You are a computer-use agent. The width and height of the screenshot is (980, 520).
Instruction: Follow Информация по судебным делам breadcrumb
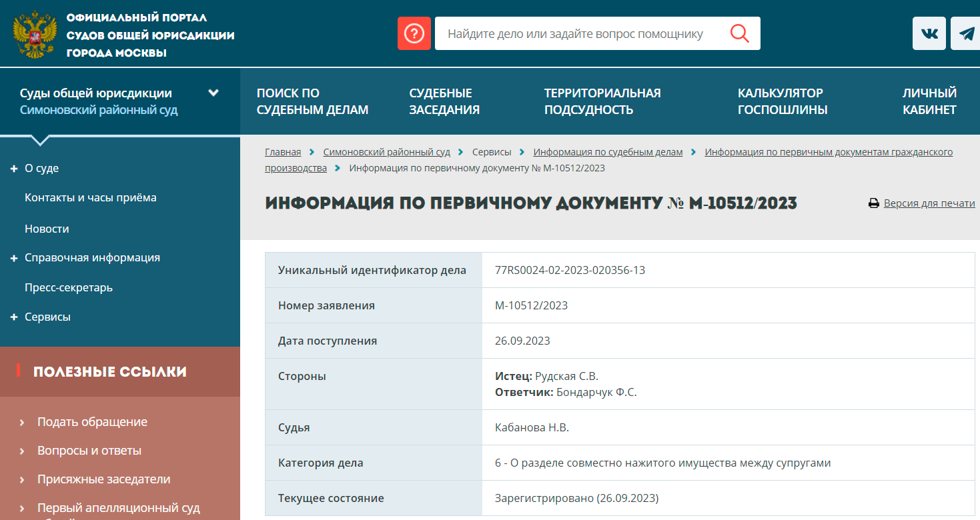coord(608,152)
